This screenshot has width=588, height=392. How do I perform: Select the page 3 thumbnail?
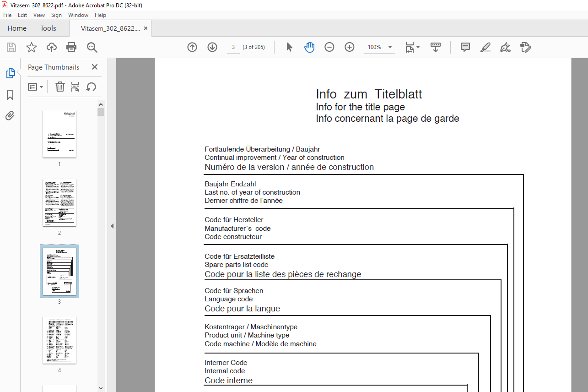pyautogui.click(x=59, y=271)
